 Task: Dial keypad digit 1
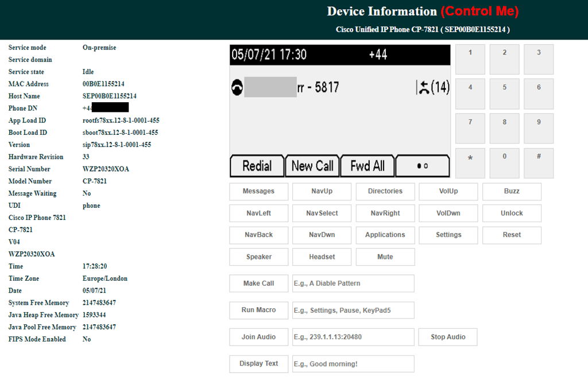(x=470, y=59)
